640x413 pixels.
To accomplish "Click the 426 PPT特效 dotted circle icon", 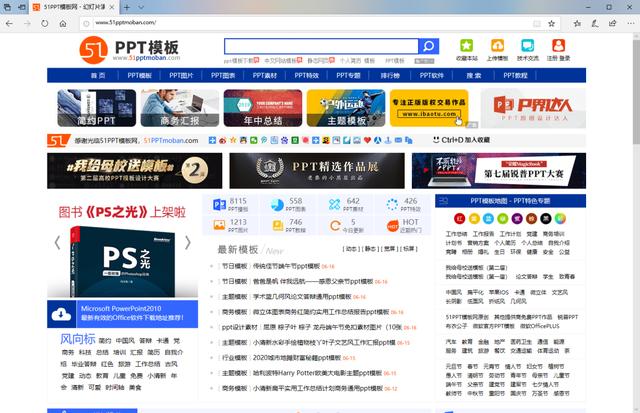I will 392,204.
